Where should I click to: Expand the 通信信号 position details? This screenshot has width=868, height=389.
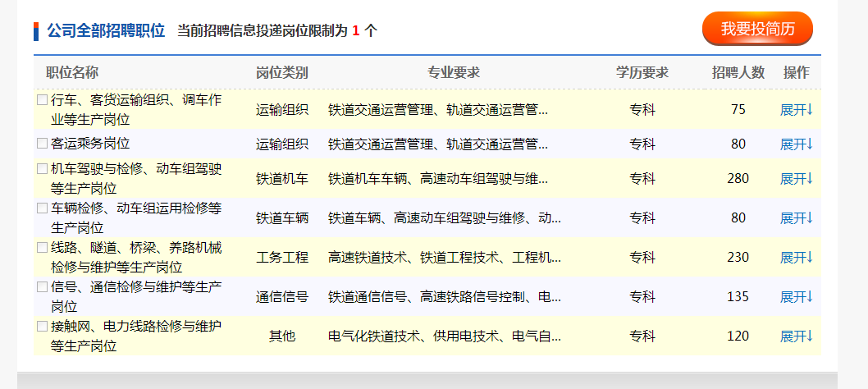point(795,297)
